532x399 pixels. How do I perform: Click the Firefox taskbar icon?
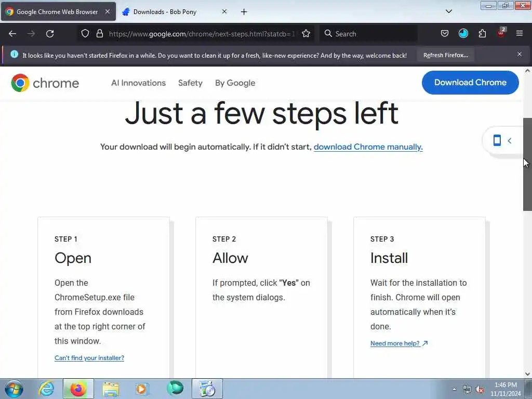(78, 389)
